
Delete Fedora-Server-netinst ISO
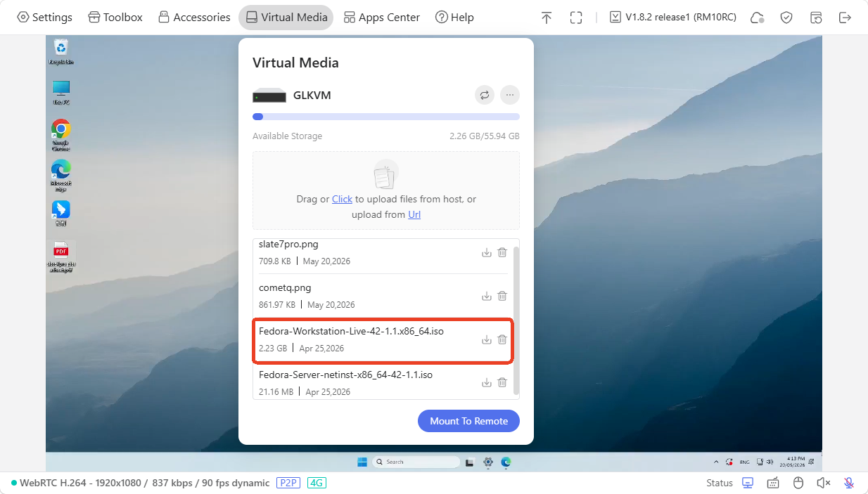[x=502, y=383]
